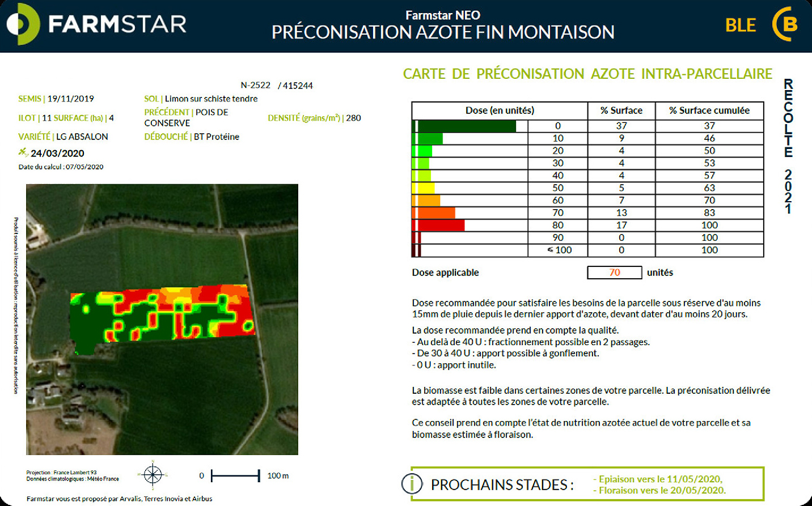Click the info icon beside Prochains Stades
Screen dimensions: 812x506
[x=412, y=484]
